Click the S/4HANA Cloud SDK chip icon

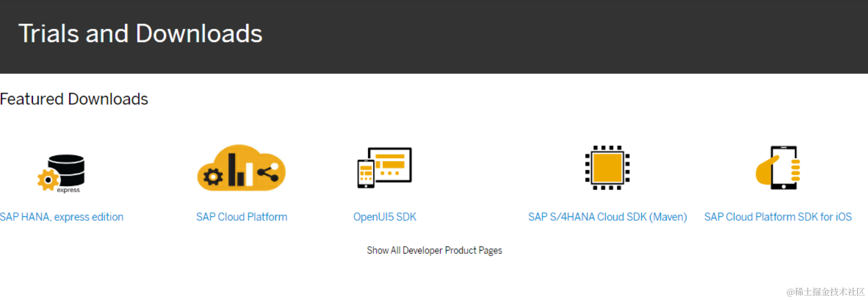(608, 167)
